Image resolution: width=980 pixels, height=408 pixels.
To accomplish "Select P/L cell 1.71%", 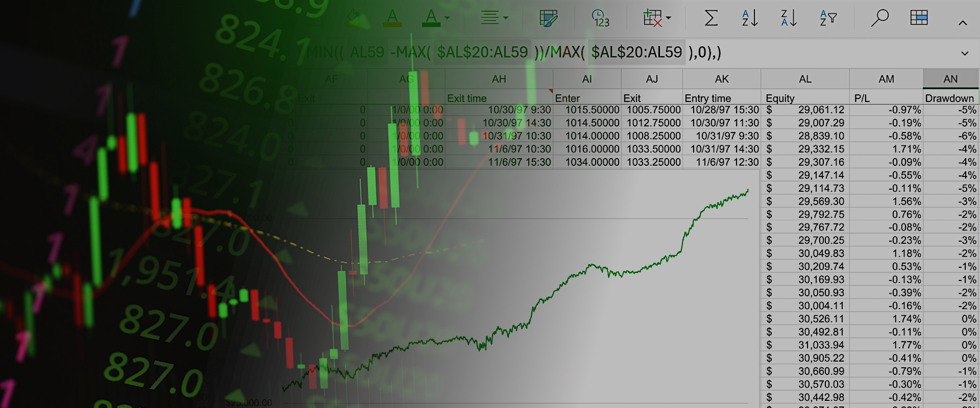I will [x=886, y=149].
